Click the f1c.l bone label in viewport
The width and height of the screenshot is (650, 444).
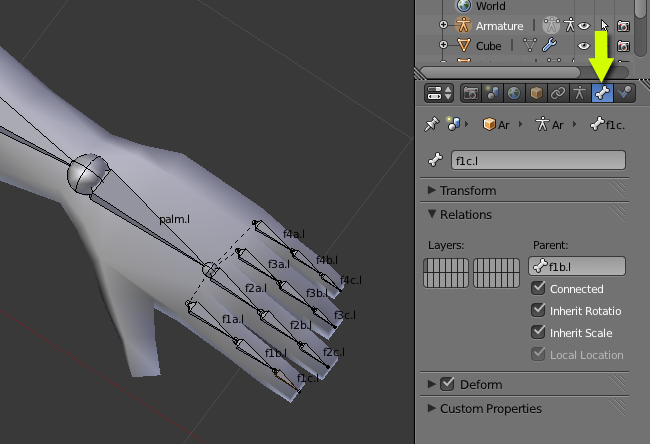point(308,378)
